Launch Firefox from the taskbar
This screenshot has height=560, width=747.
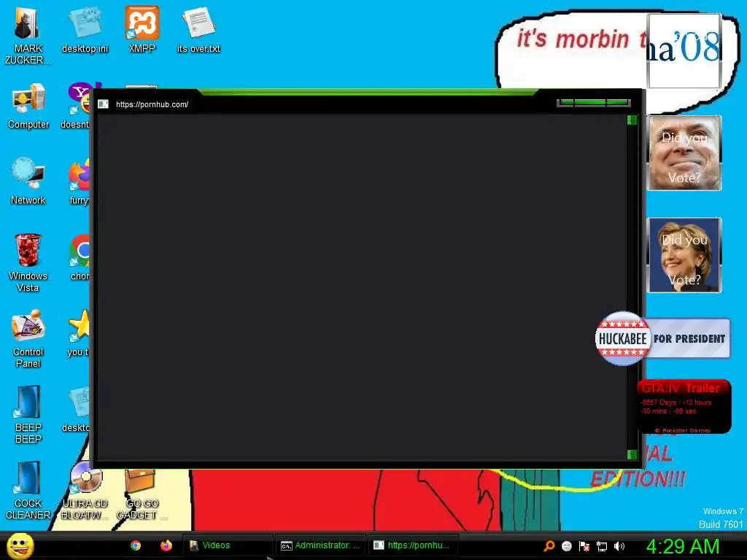(166, 545)
